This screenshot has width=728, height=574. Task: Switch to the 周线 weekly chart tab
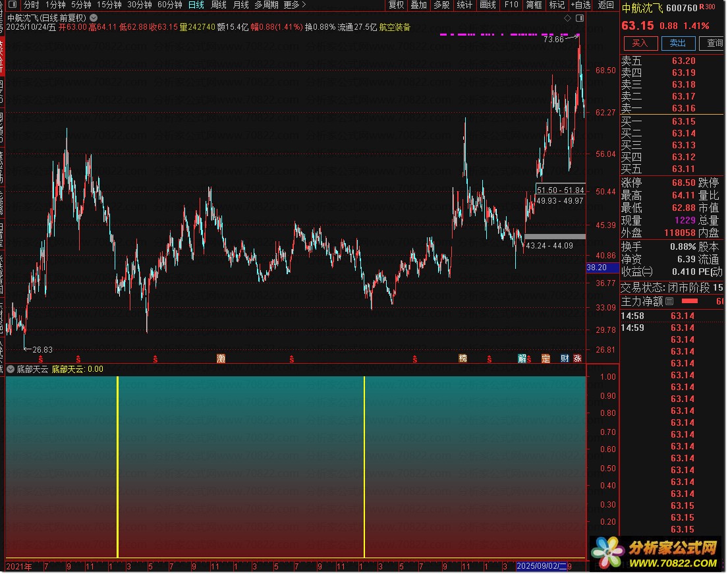click(x=218, y=5)
